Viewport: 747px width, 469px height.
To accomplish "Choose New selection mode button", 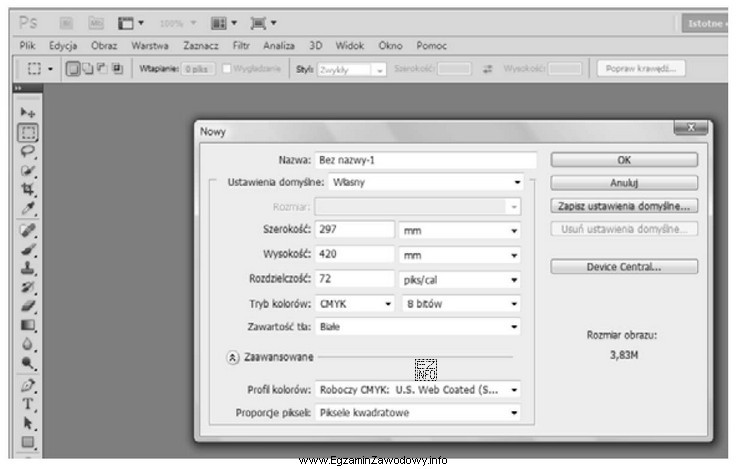I will (72, 69).
